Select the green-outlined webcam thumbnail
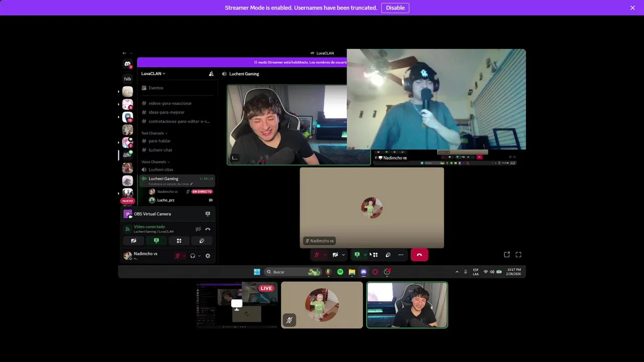This screenshot has height=362, width=644. pos(407,305)
